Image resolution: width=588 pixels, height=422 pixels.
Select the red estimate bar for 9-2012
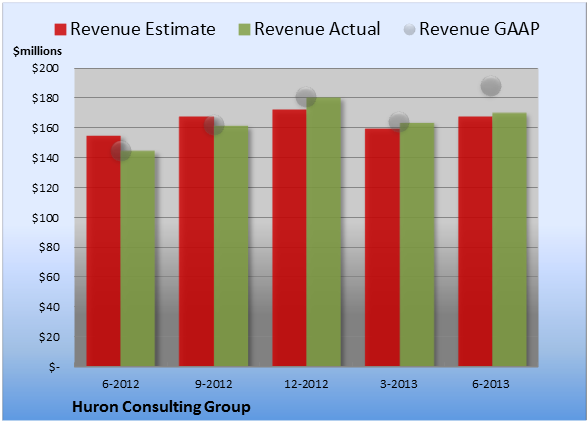(x=196, y=242)
